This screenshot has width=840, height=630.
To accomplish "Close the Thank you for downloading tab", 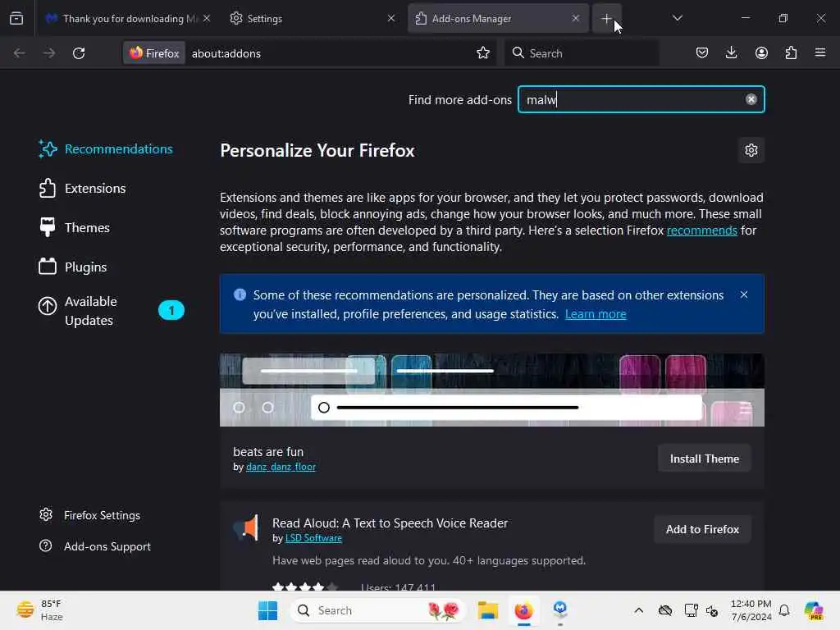I will click(x=207, y=18).
